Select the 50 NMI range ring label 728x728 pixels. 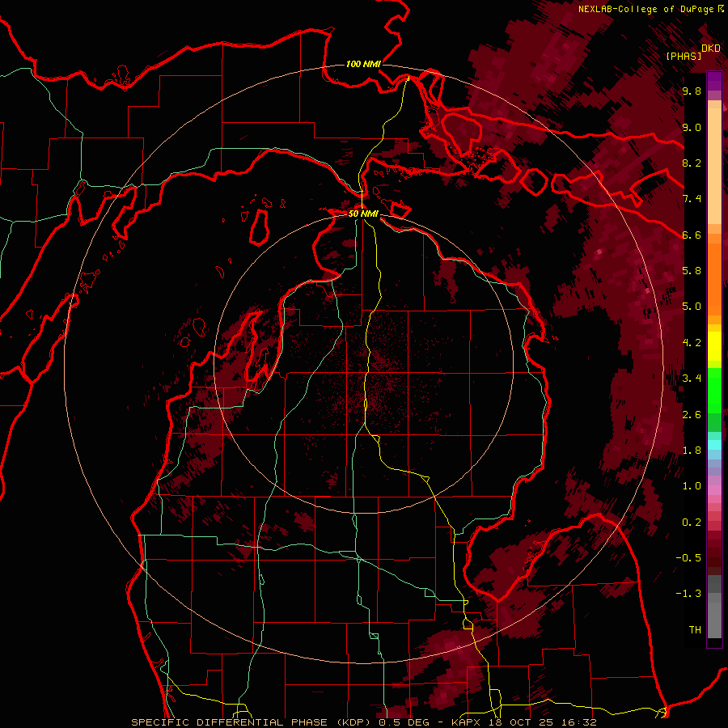pos(363,214)
